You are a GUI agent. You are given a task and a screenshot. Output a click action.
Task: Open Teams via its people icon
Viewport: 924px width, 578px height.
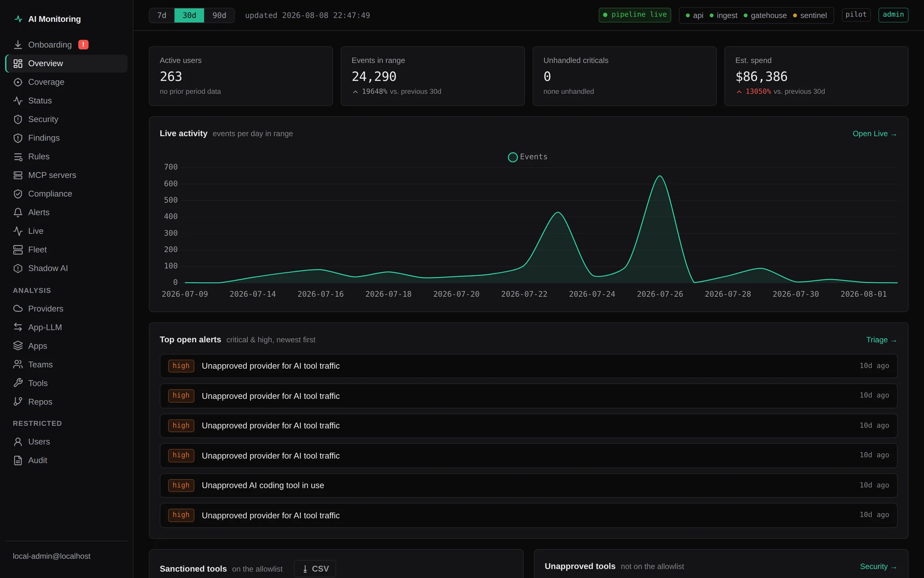[x=18, y=365]
